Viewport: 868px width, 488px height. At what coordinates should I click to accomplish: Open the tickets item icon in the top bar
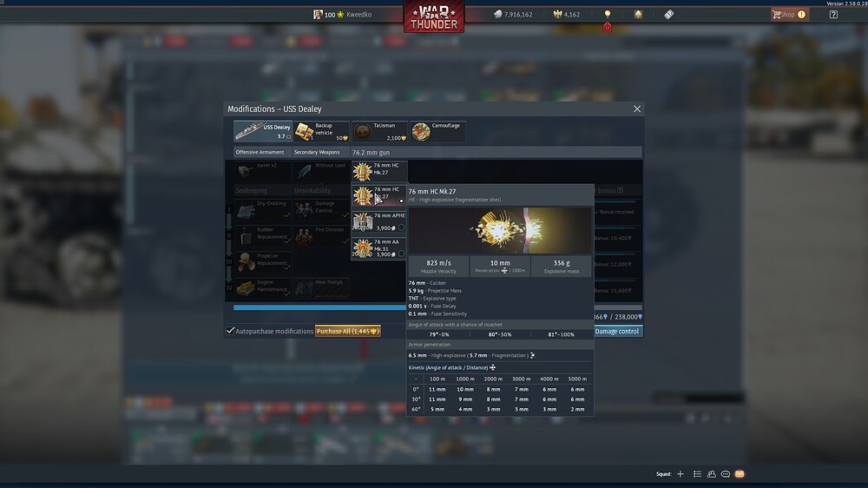point(668,15)
